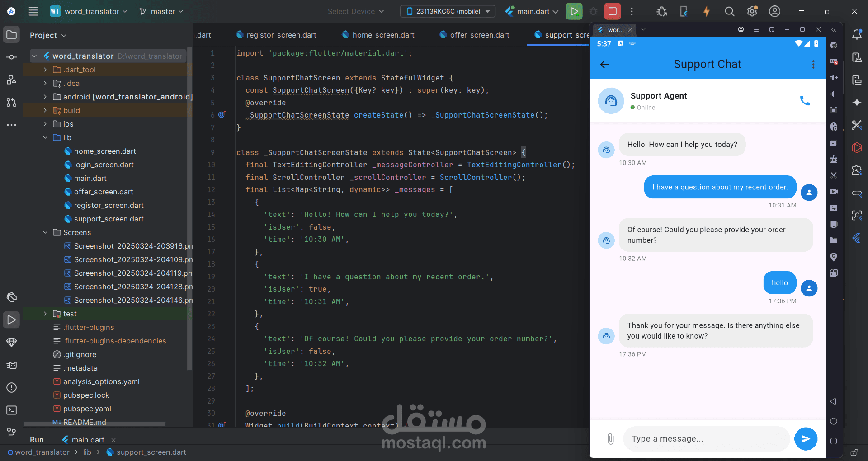Collapse the lib folder in project tree
The image size is (868, 461).
click(x=45, y=137)
